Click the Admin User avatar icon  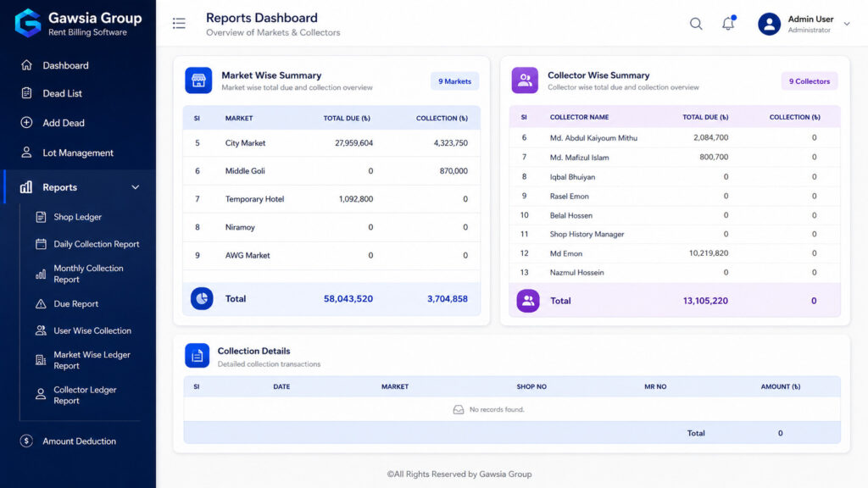pos(769,24)
